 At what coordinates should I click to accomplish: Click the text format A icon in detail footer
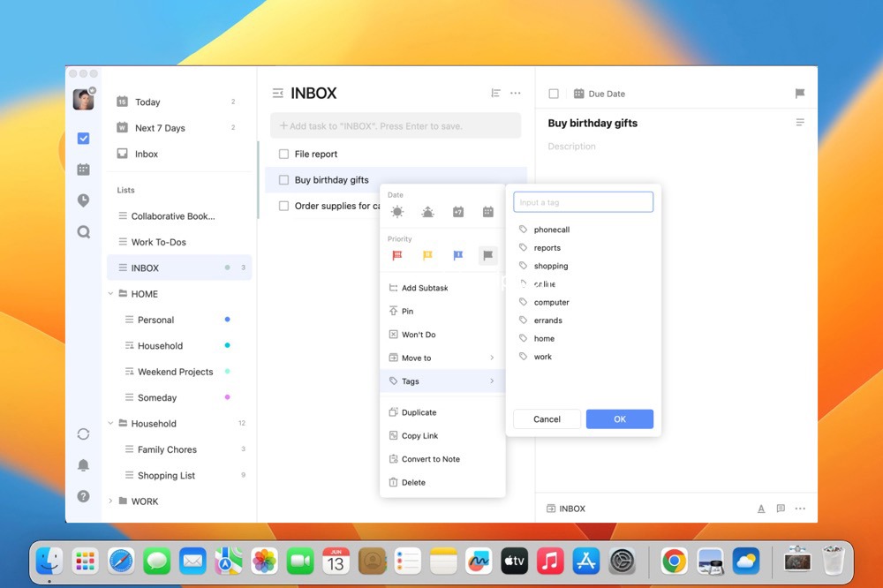(x=761, y=509)
